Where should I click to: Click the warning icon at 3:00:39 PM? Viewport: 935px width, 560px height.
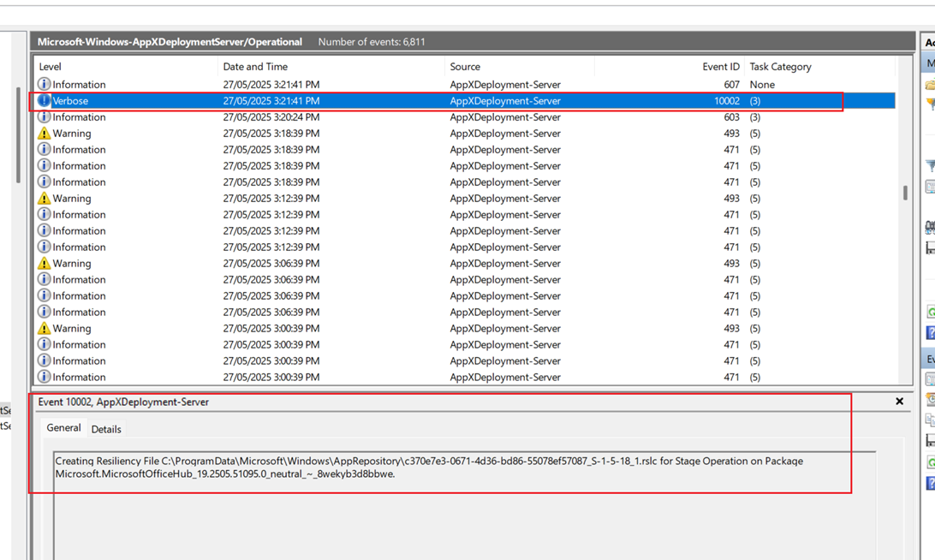(44, 329)
